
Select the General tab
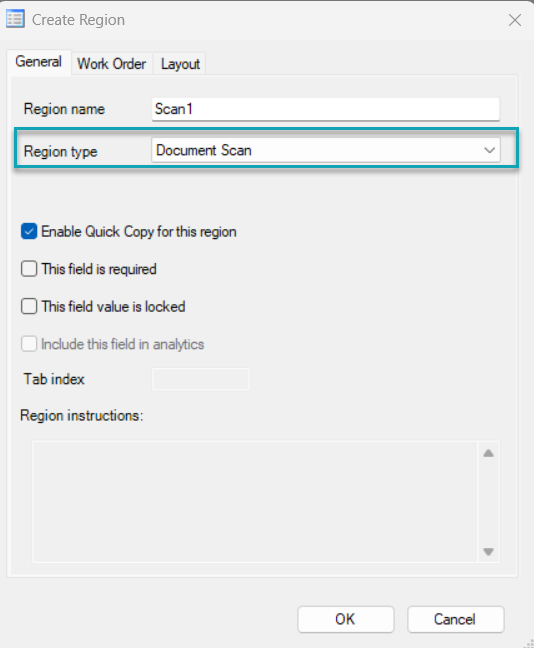pos(38,62)
